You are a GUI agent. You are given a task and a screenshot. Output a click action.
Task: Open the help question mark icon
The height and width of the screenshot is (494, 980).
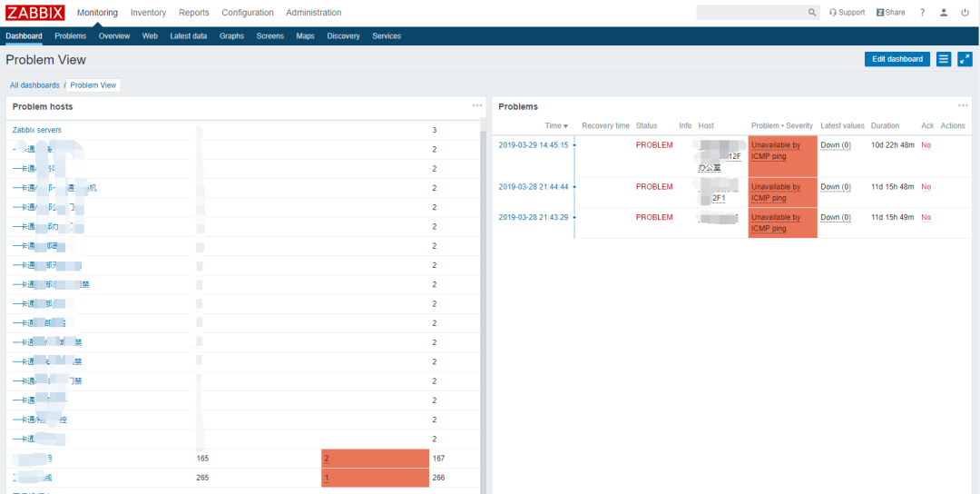coord(922,13)
